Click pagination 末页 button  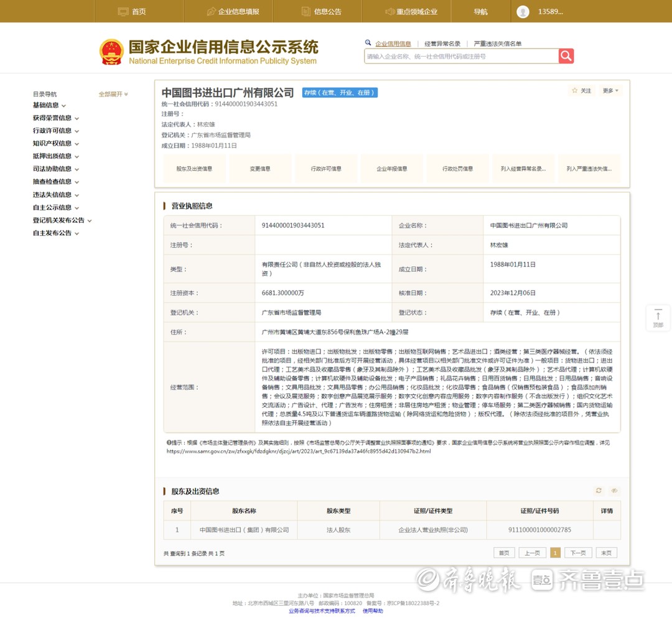click(x=607, y=553)
